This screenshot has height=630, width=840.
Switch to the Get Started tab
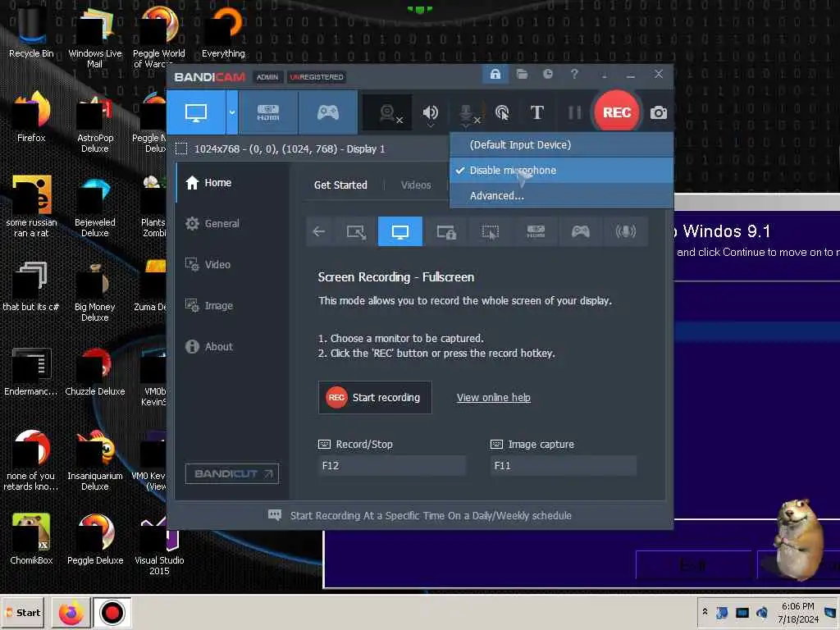click(x=340, y=185)
